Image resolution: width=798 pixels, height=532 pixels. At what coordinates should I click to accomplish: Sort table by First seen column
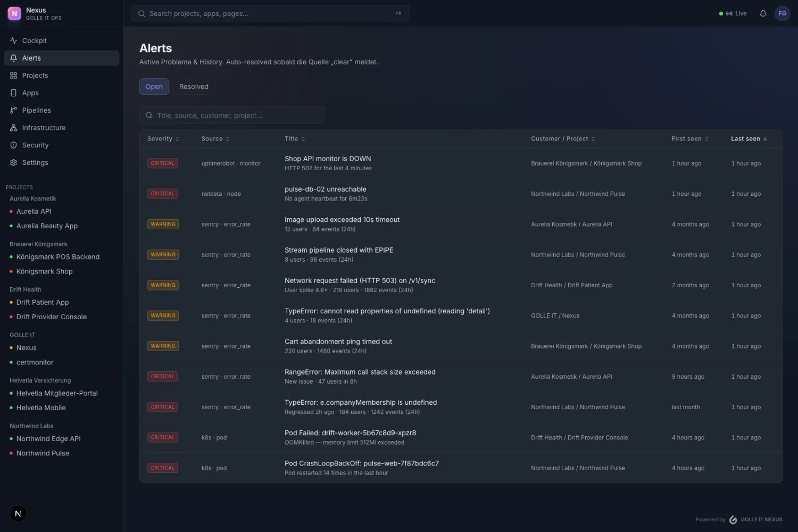click(x=690, y=139)
